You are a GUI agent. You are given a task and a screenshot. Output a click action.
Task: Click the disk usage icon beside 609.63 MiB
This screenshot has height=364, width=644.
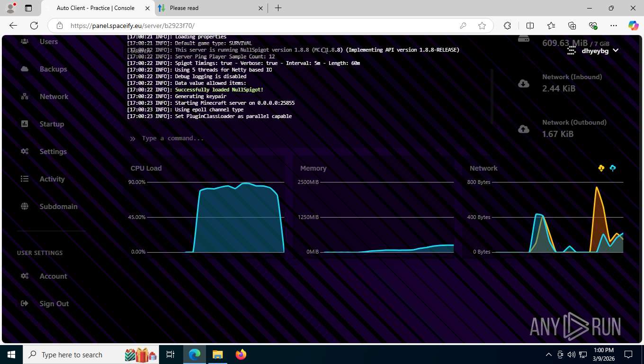(524, 39)
